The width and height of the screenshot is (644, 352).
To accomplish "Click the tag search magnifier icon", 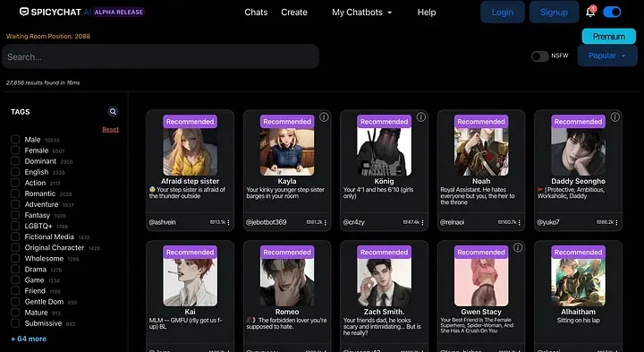I will pyautogui.click(x=113, y=111).
